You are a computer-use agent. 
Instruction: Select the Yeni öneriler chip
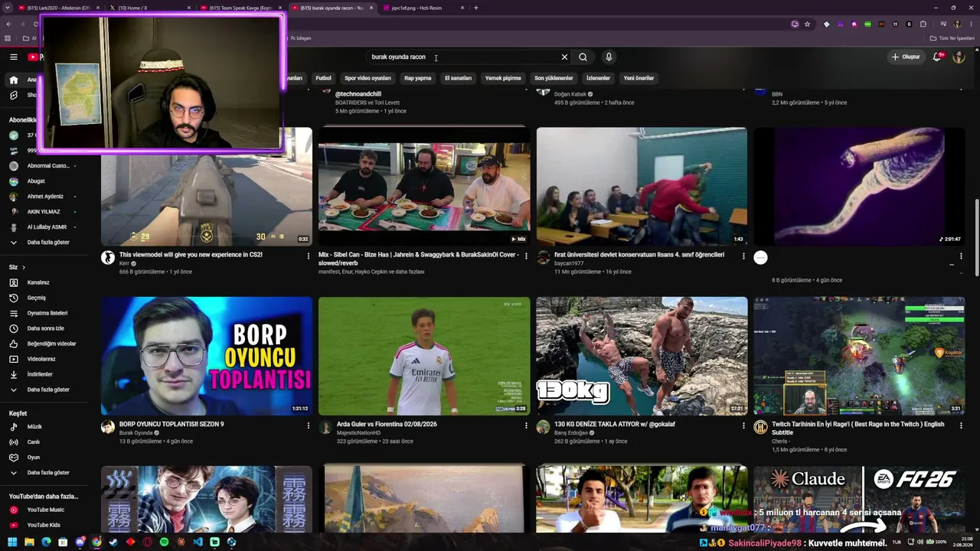pos(639,78)
